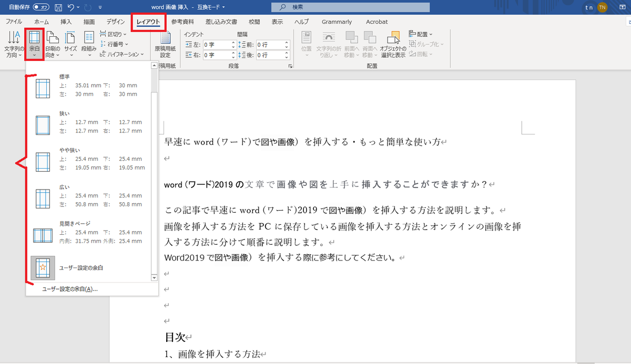Open the 配置 align dropdown
This screenshot has height=364, width=631.
point(421,34)
